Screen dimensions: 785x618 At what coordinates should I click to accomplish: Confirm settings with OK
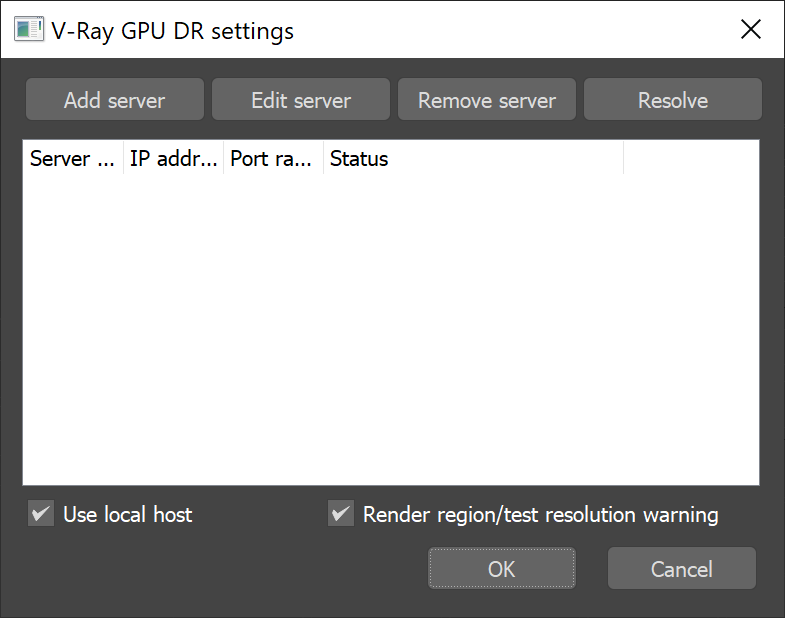[x=502, y=568]
